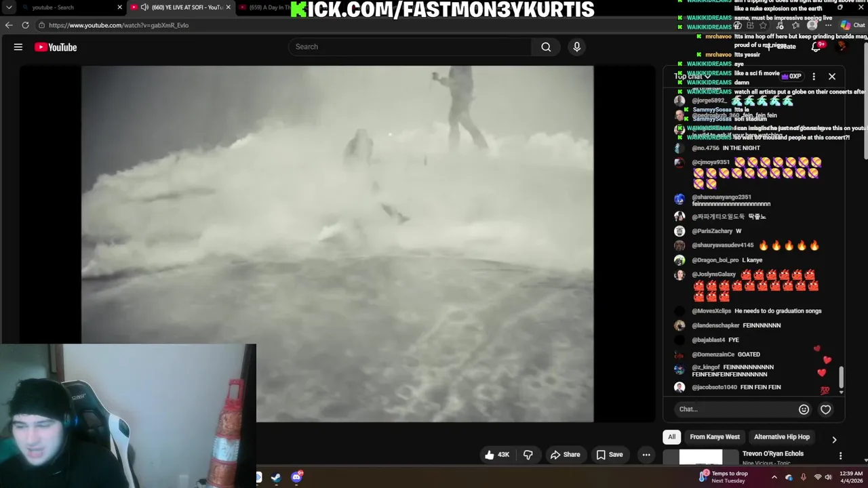Screen dimensions: 868x488
Task: Open the YouTube hamburger guide menu
Action: point(18,47)
